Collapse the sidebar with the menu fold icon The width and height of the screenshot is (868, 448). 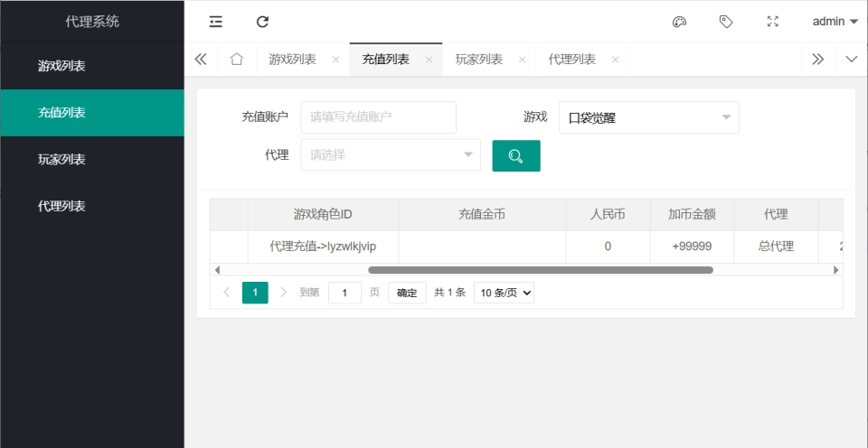[x=215, y=22]
